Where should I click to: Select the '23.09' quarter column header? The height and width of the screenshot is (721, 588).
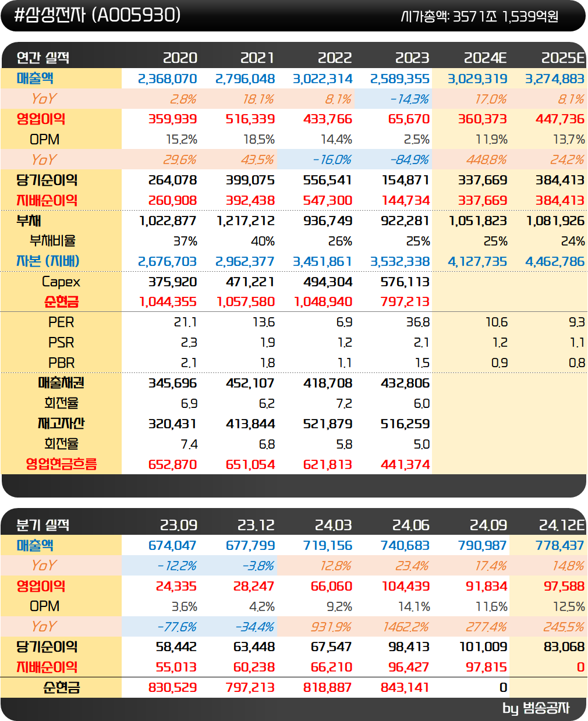pos(179,525)
